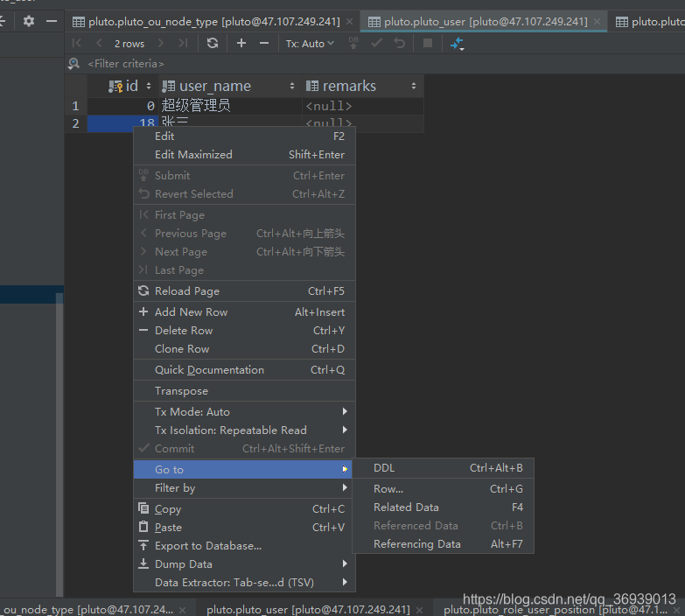Close the pluto_ou_node_type tab
The width and height of the screenshot is (685, 616).
349,21
